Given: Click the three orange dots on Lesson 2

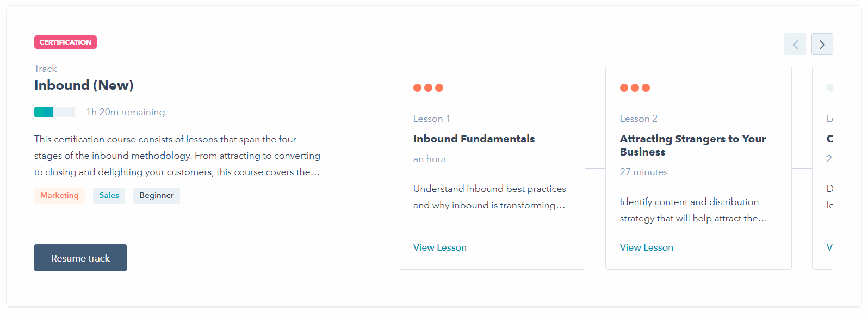Looking at the screenshot, I should 635,88.
